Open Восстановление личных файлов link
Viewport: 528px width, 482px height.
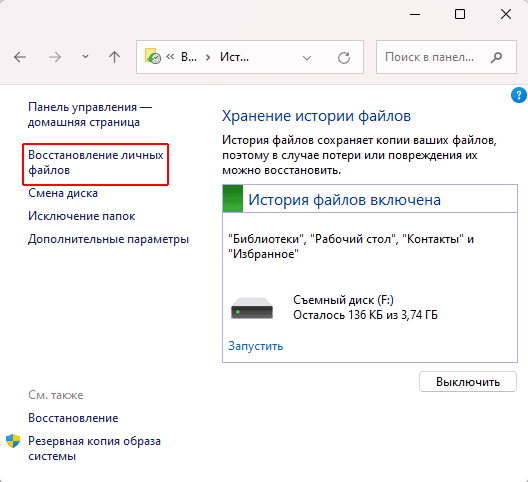[96, 163]
